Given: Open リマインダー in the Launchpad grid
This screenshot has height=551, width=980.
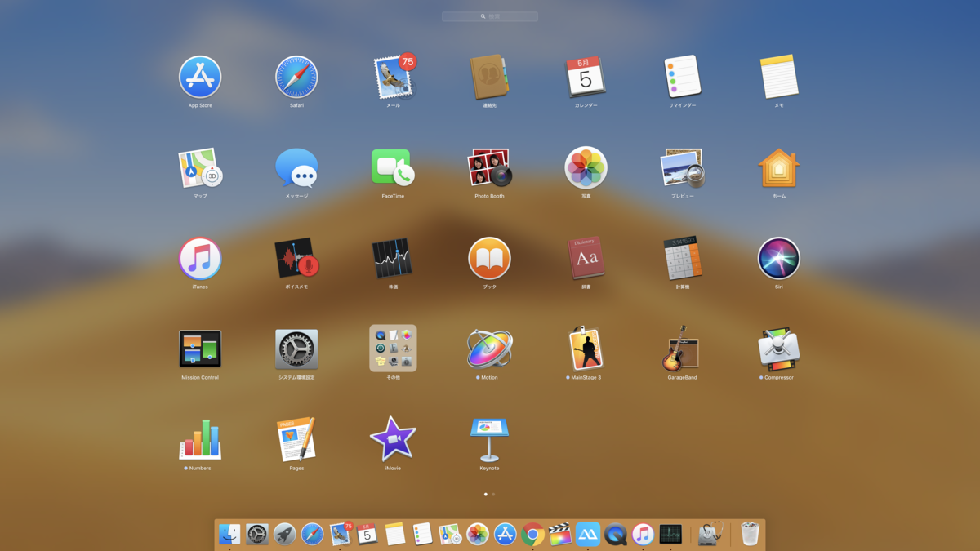Looking at the screenshot, I should point(682,77).
